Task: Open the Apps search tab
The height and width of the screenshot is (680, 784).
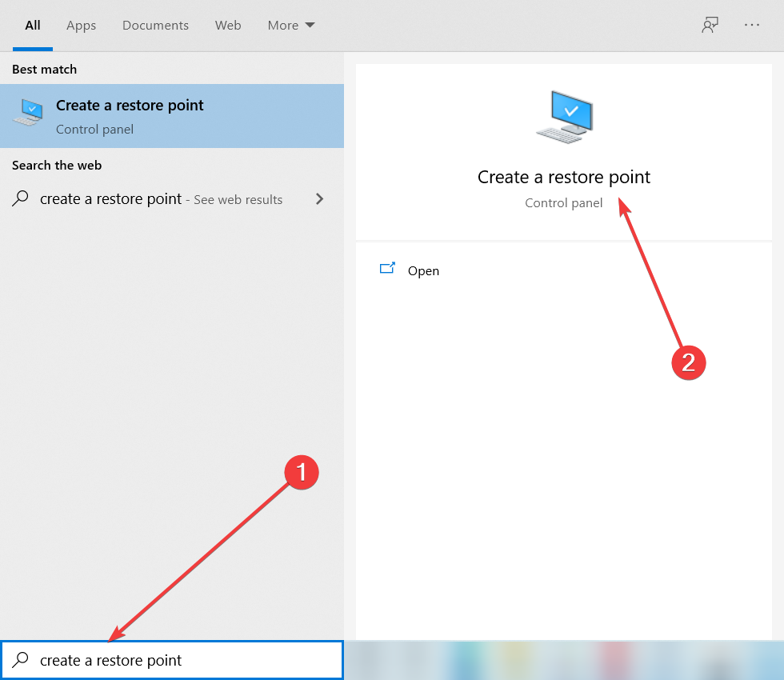Action: coord(81,25)
